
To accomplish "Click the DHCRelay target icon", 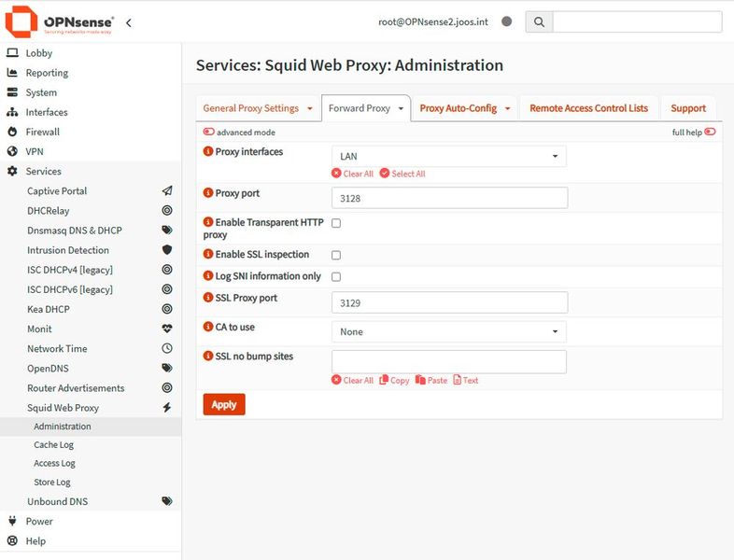I will tap(167, 210).
